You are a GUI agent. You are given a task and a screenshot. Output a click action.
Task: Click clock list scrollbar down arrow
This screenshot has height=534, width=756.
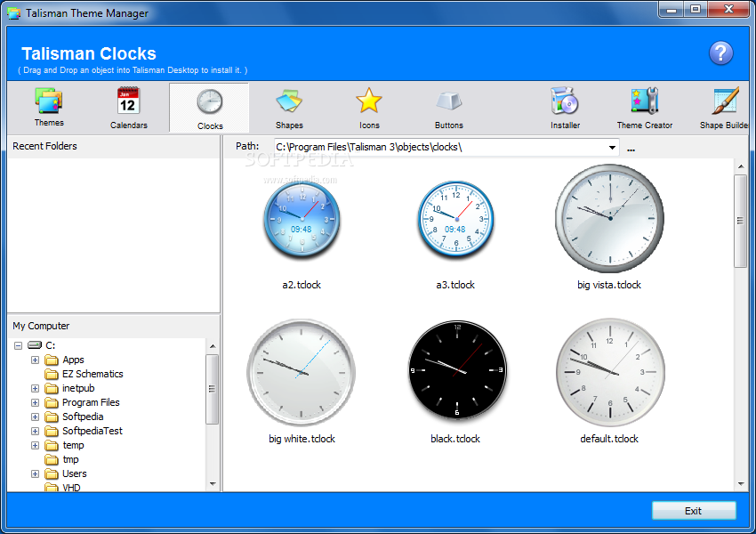(x=741, y=484)
